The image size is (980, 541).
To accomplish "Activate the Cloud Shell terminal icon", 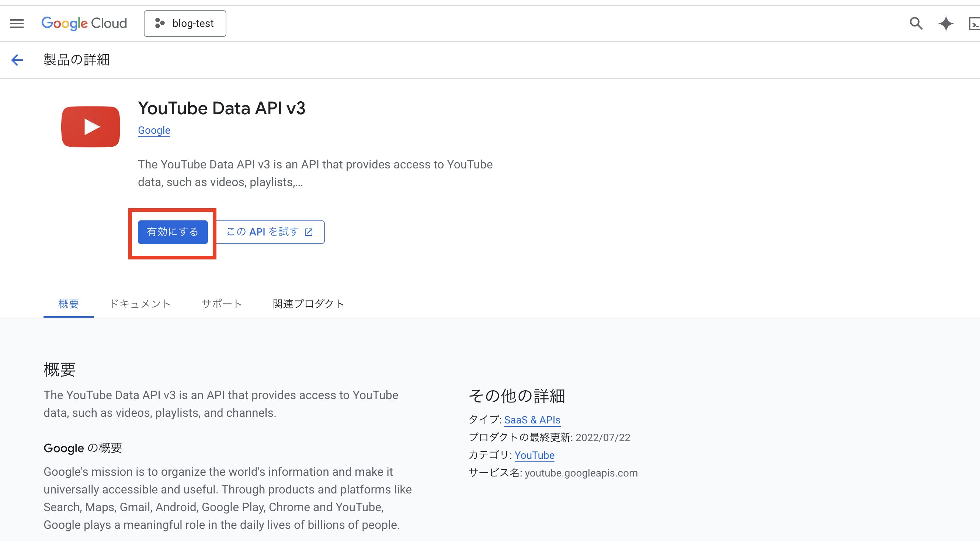I will 974,24.
